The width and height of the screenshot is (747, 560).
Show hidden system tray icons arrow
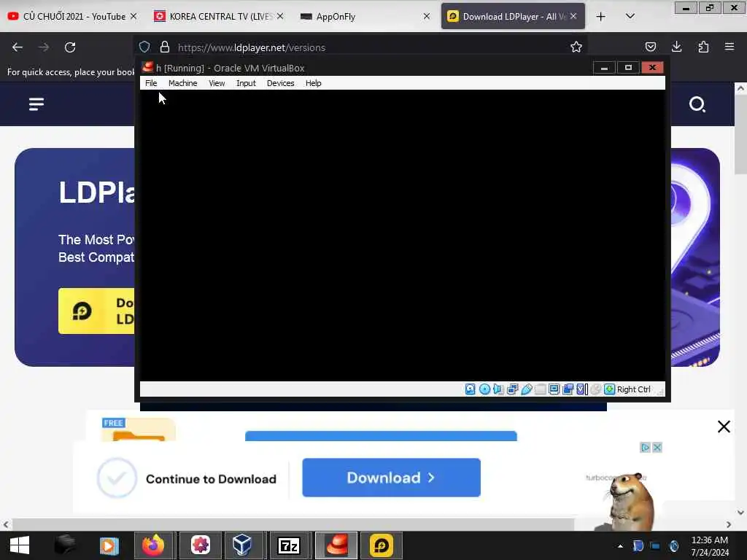click(x=620, y=545)
